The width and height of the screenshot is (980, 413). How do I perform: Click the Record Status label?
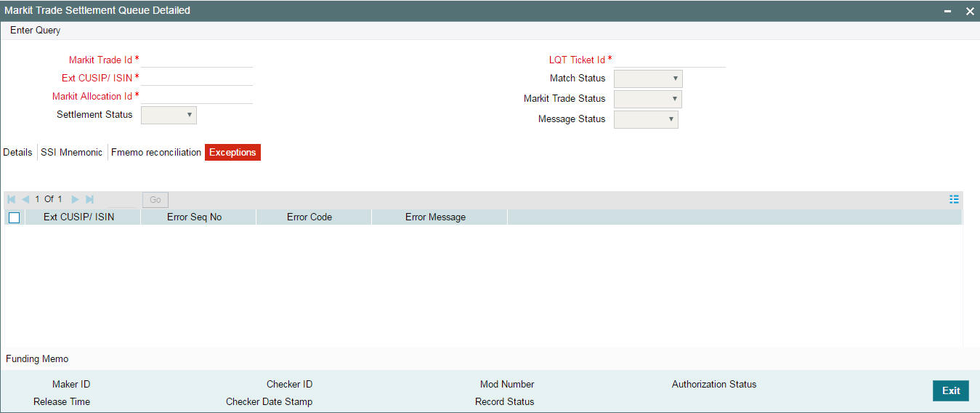504,402
